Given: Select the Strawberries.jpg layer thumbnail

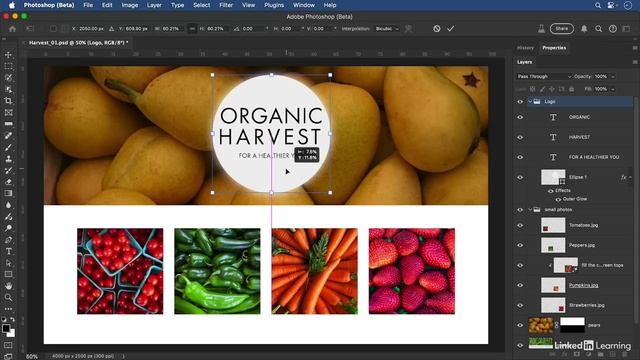Looking at the screenshot, I should [553, 305].
